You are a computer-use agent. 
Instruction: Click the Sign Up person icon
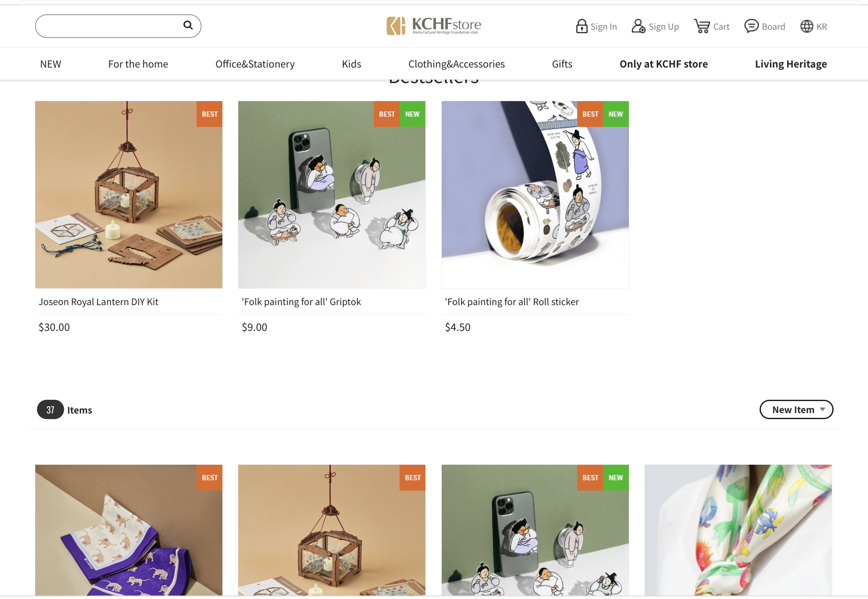[638, 26]
